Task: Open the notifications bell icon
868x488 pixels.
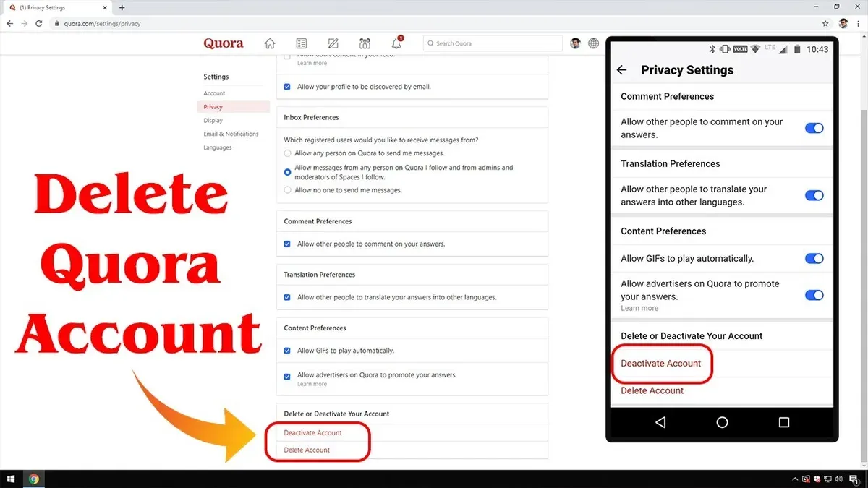Action: pyautogui.click(x=396, y=43)
